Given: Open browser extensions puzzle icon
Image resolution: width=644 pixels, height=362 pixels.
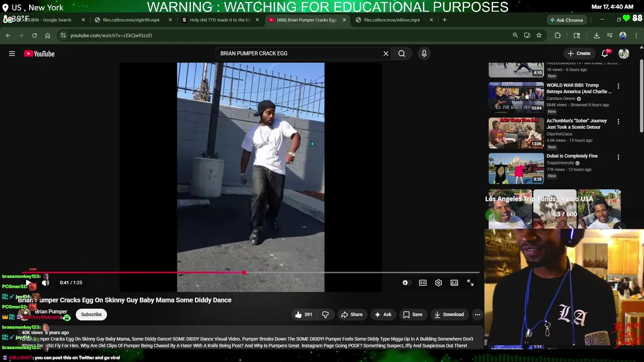Looking at the screenshot, I should click(557, 35).
